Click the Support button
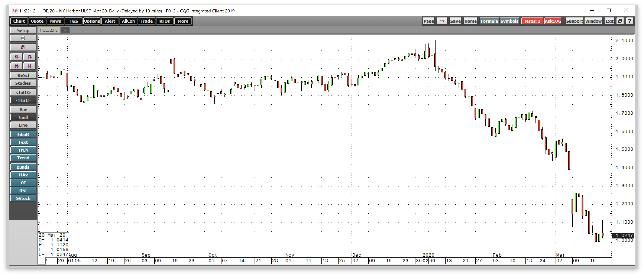The image size is (644, 276). pos(574,21)
